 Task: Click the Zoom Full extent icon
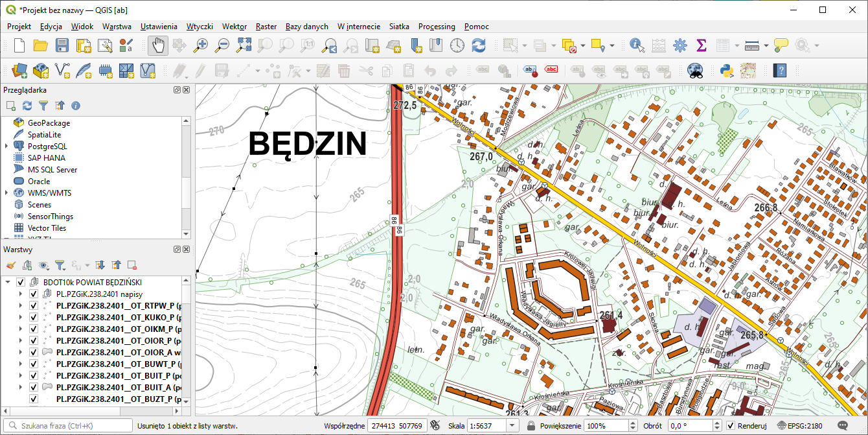[x=244, y=45]
